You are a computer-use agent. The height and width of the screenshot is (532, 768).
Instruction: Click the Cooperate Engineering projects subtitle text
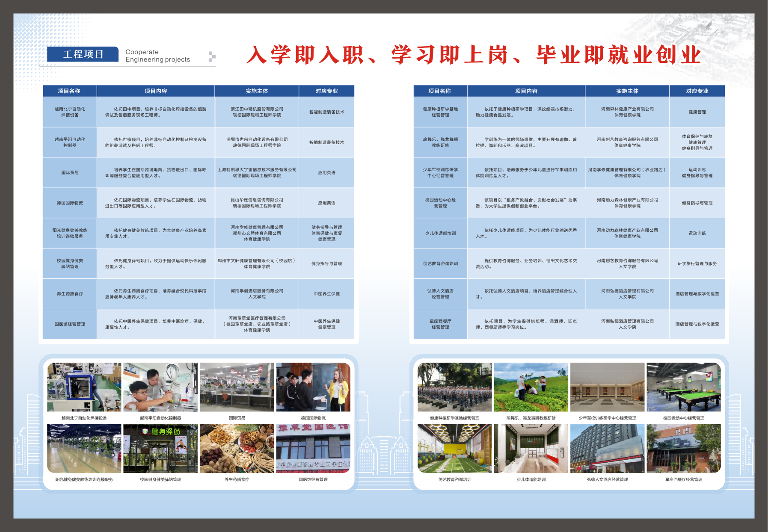click(157, 56)
